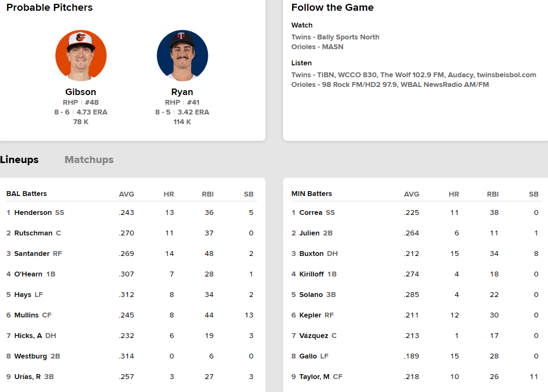Viewport: 548px width, 392px height.
Task: Open Gibson's player name link
Action: [x=81, y=92]
